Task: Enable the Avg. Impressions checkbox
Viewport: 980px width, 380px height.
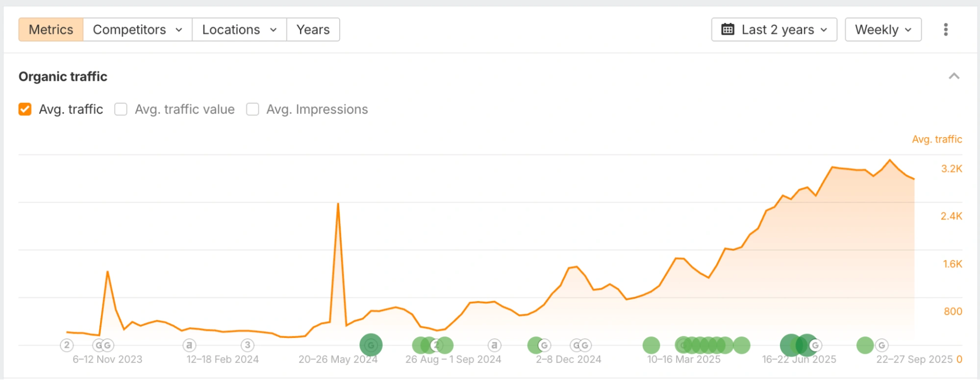Action: tap(252, 109)
